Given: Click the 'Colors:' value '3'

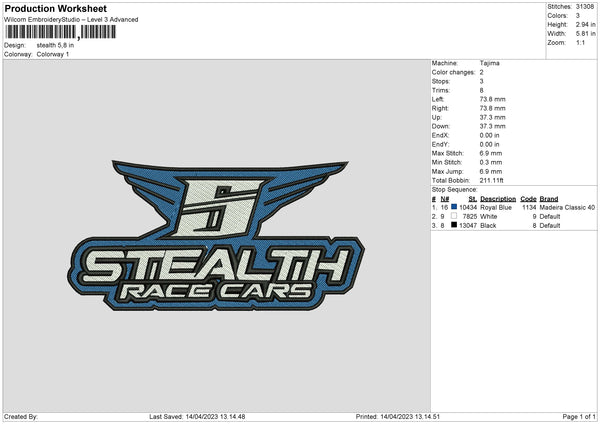Looking at the screenshot, I should coord(577,16).
